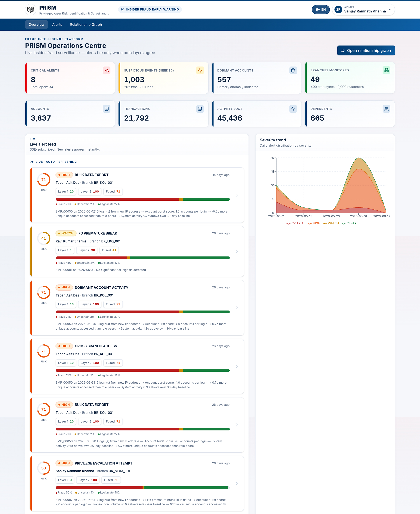Expand the FD Premature Break alert chevron
Image resolution: width=420 pixels, height=514 pixels.
pyautogui.click(x=237, y=251)
